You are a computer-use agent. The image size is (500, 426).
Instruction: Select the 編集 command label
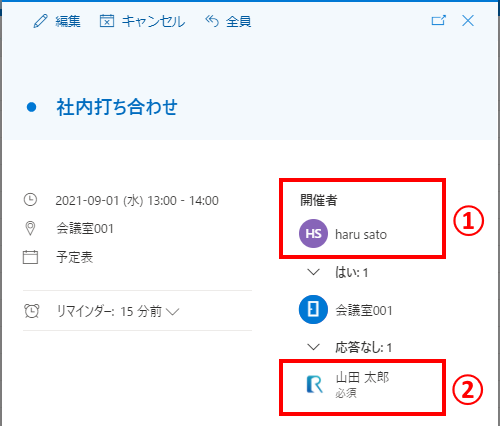click(68, 21)
